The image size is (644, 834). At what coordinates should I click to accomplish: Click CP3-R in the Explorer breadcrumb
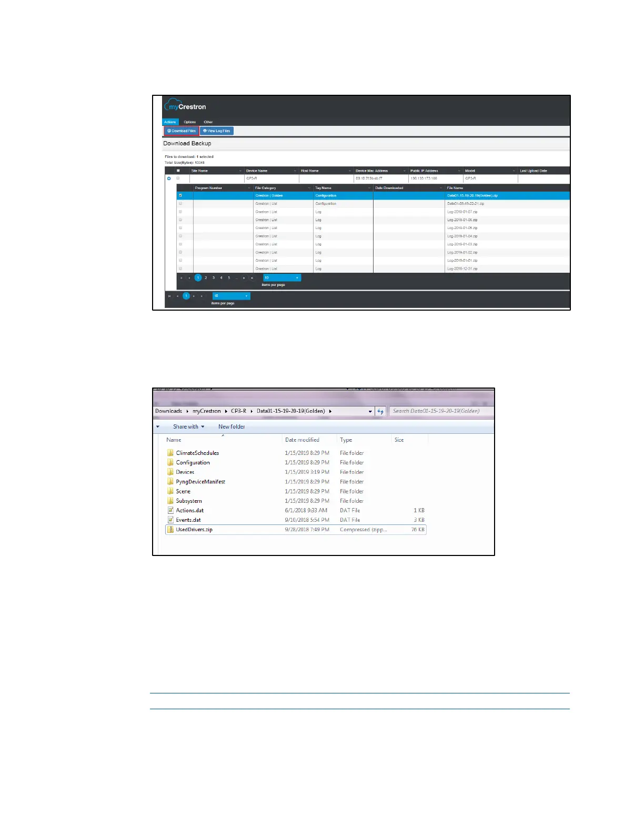(238, 411)
